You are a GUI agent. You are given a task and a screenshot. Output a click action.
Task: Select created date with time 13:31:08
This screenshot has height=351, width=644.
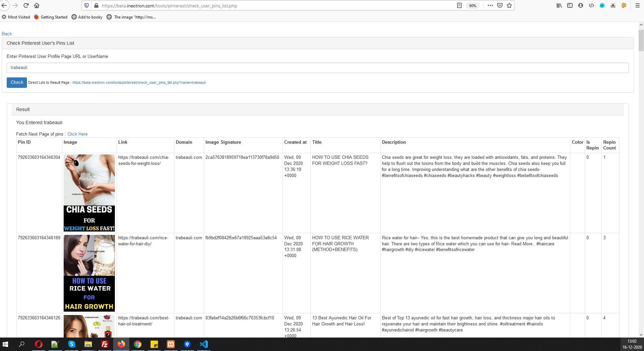pyautogui.click(x=294, y=247)
